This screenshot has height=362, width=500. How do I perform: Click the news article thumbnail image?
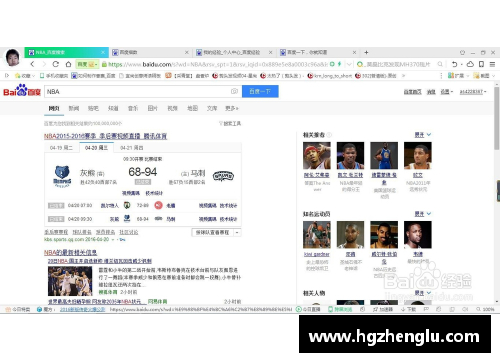pos(70,281)
